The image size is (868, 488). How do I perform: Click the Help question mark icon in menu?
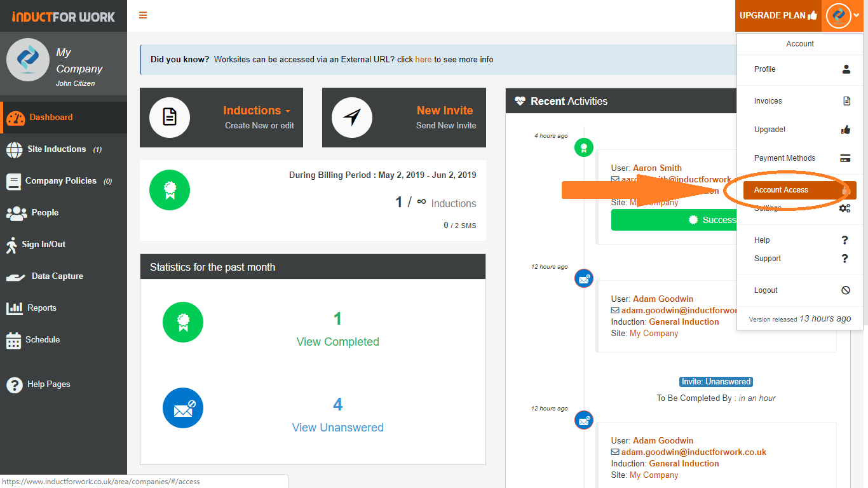tap(844, 240)
